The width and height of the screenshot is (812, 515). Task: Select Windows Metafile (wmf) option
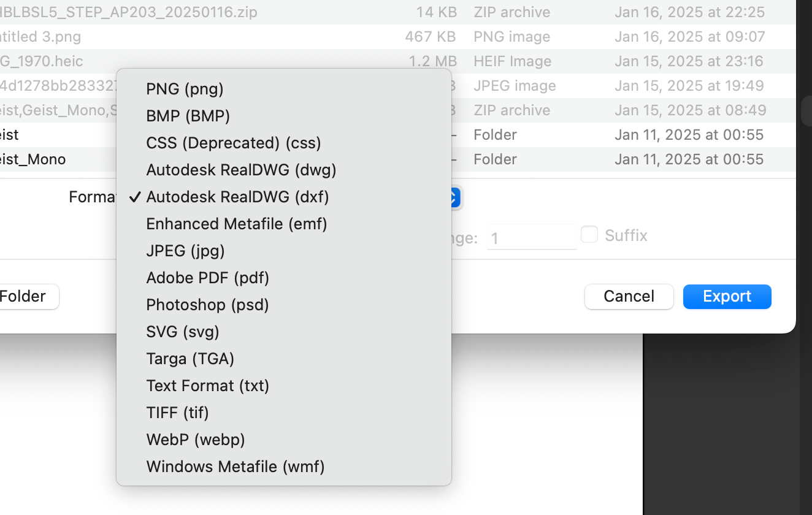(235, 467)
